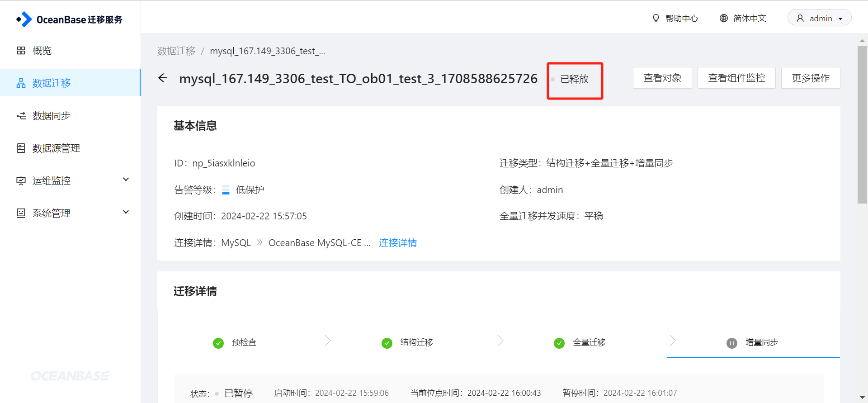Click the 迁移类型 value text
The height and width of the screenshot is (403, 868).
click(609, 163)
